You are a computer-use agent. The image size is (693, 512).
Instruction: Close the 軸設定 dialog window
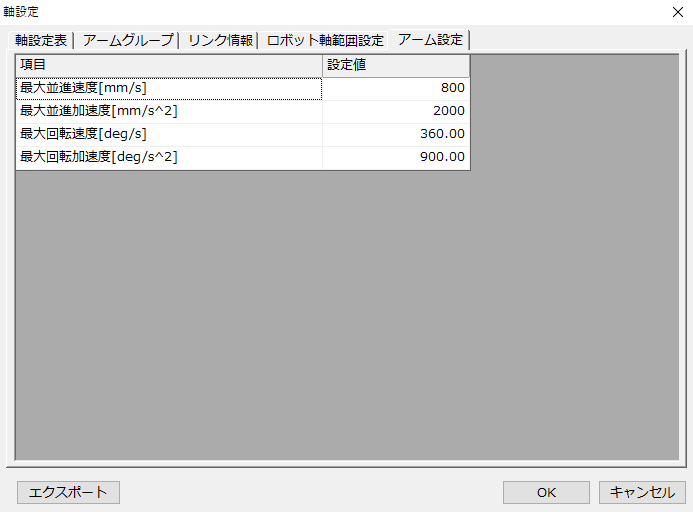[675, 11]
